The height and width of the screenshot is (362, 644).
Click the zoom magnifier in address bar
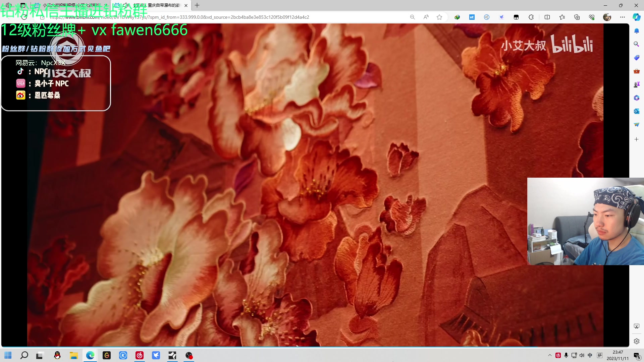coord(412,17)
